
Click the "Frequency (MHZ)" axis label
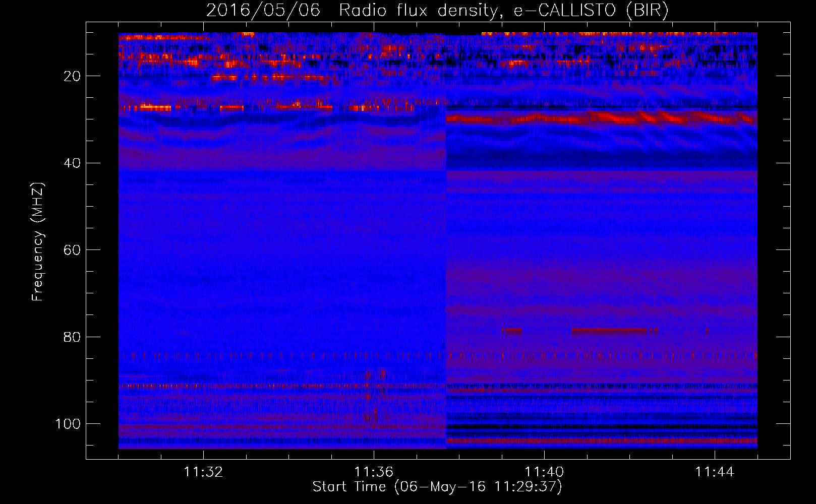pyautogui.click(x=38, y=242)
